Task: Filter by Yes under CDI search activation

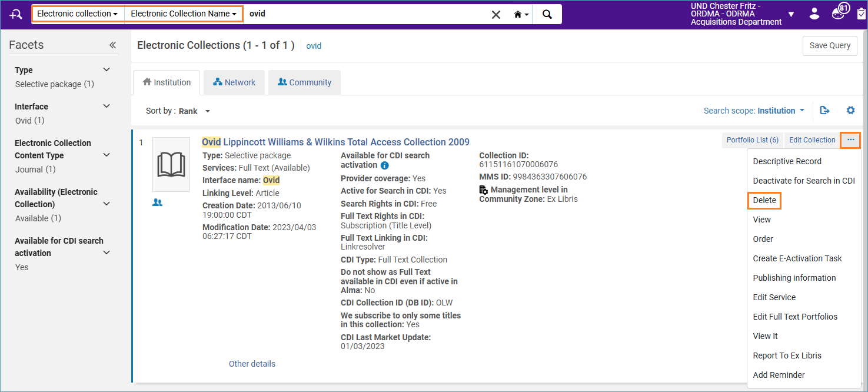Action: [22, 267]
